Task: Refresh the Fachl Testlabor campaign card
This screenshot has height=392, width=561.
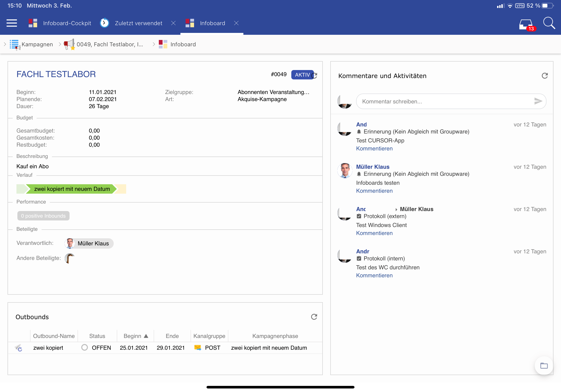Action: pos(315,75)
